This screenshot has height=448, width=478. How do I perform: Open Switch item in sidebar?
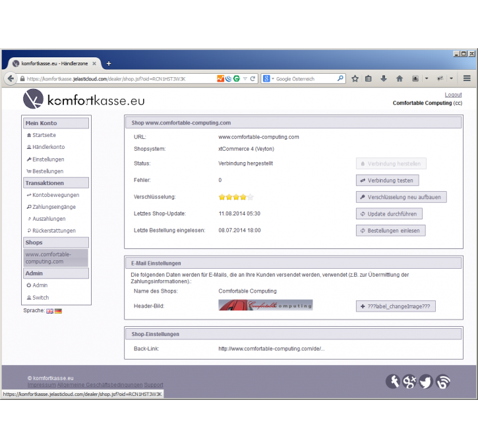pos(38,298)
